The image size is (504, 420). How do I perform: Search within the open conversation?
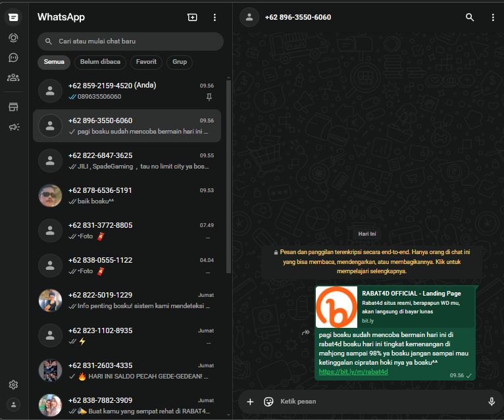(470, 17)
